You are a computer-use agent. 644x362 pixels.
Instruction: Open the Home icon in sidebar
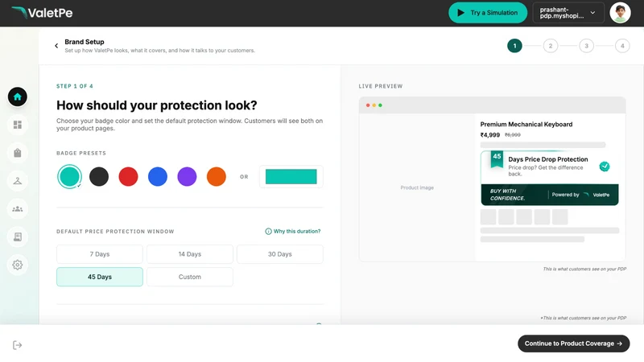(17, 97)
